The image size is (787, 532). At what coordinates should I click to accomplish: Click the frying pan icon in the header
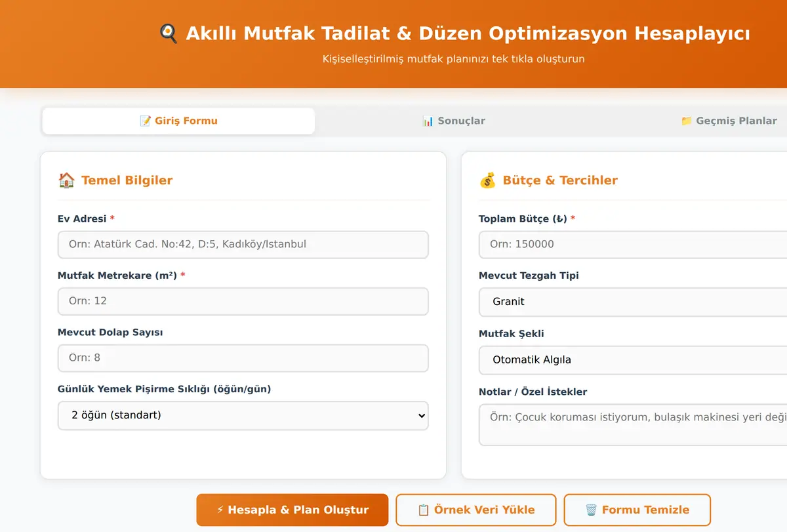[169, 33]
